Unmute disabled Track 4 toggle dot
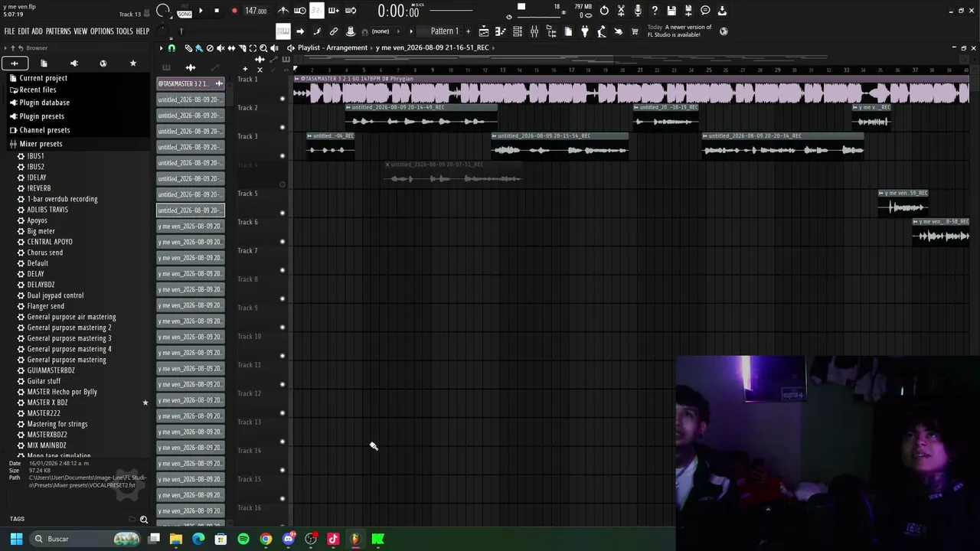 (283, 184)
